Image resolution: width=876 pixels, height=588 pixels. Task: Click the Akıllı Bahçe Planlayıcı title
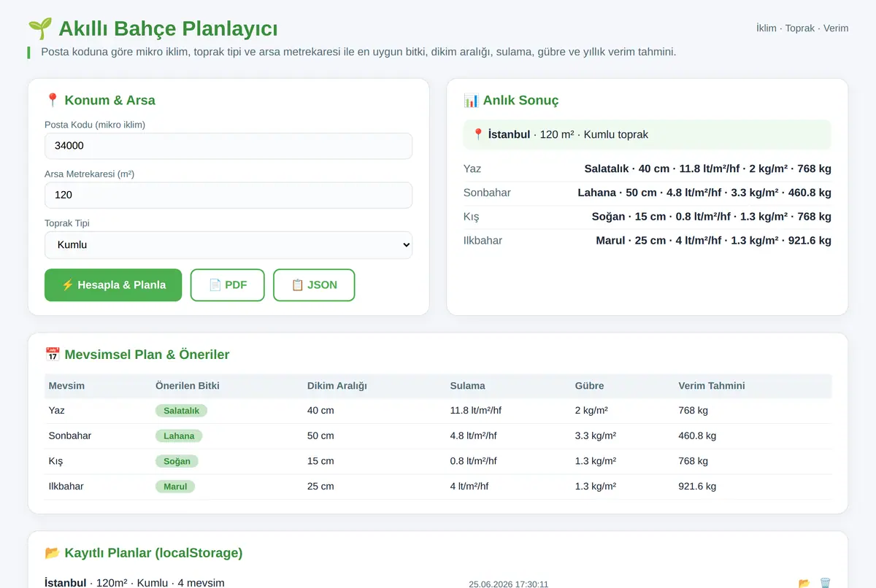coord(168,28)
